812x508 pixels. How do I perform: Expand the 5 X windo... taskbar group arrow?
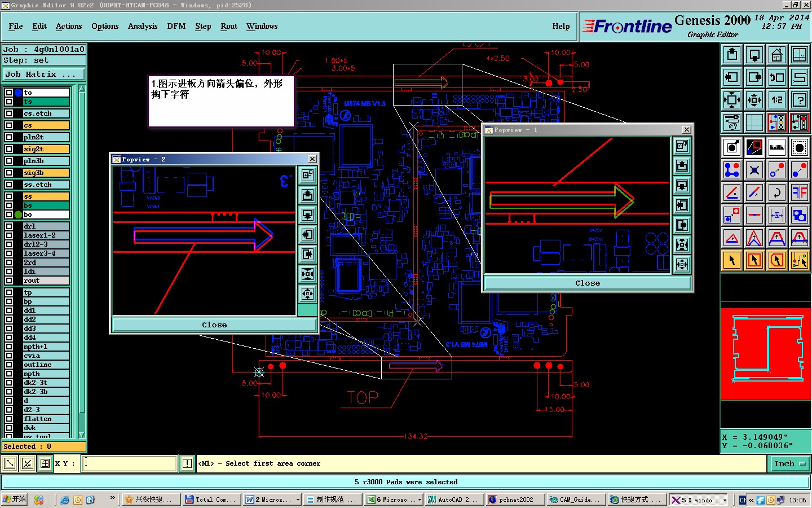point(725,500)
